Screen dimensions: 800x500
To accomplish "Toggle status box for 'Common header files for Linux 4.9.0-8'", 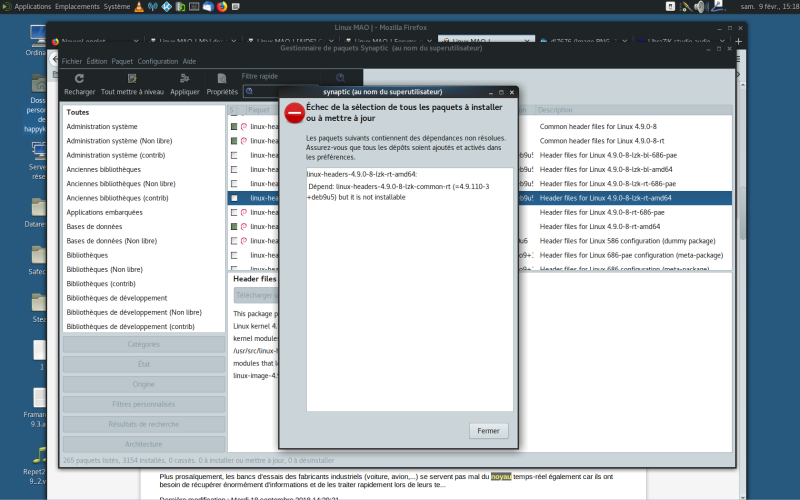I will (x=234, y=127).
